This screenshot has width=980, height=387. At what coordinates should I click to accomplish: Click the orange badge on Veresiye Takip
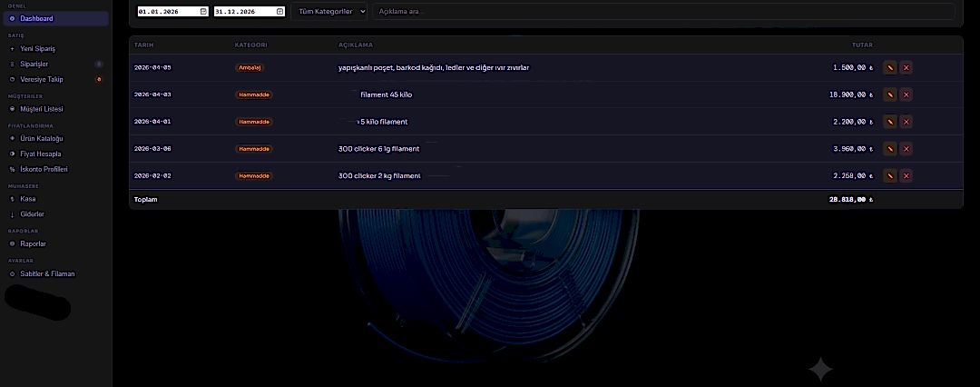[x=98, y=80]
